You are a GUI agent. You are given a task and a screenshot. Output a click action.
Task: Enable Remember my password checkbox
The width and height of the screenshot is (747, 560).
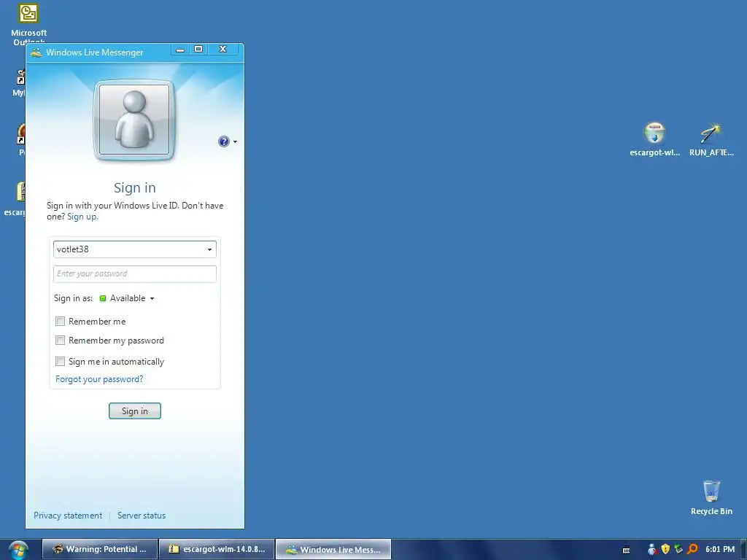(60, 341)
